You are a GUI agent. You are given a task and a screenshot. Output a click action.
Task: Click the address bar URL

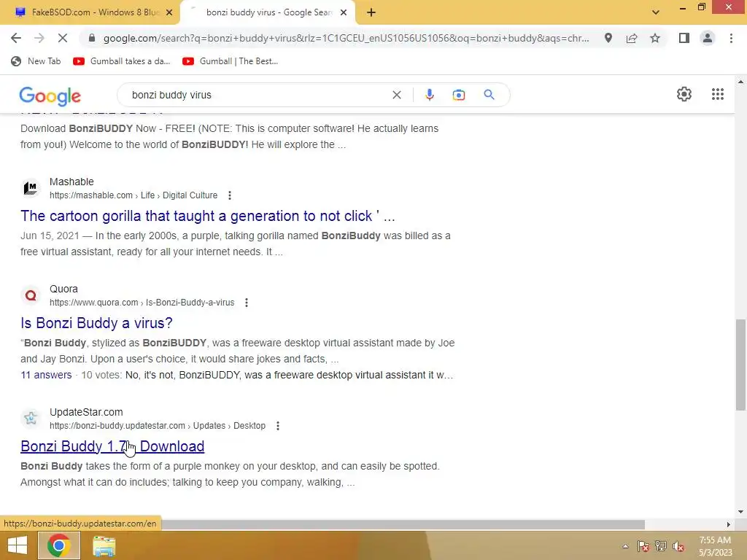(346, 38)
